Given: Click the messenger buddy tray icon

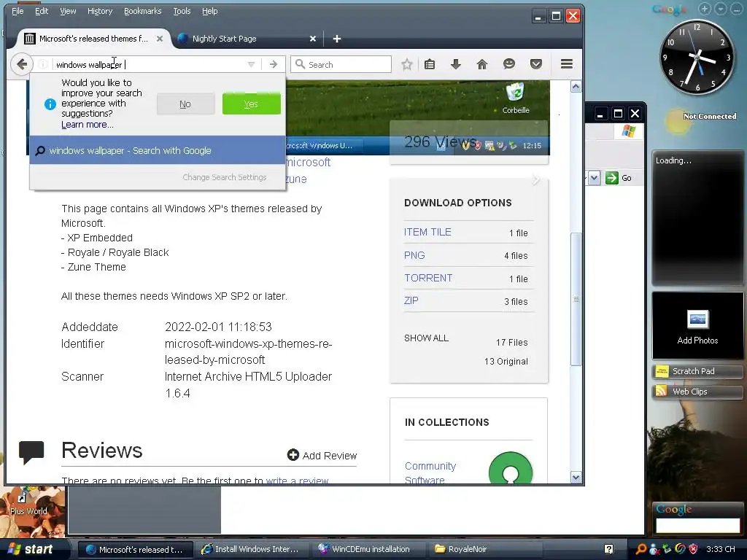Looking at the screenshot, I should tap(654, 549).
